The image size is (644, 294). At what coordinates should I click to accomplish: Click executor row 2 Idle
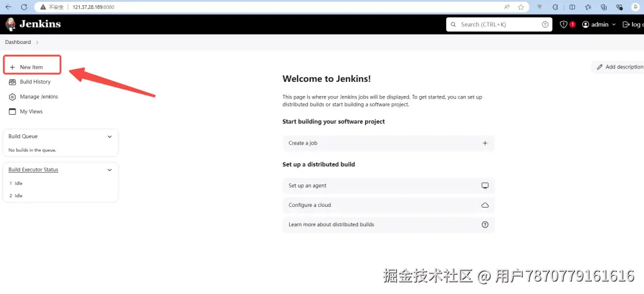(16, 196)
